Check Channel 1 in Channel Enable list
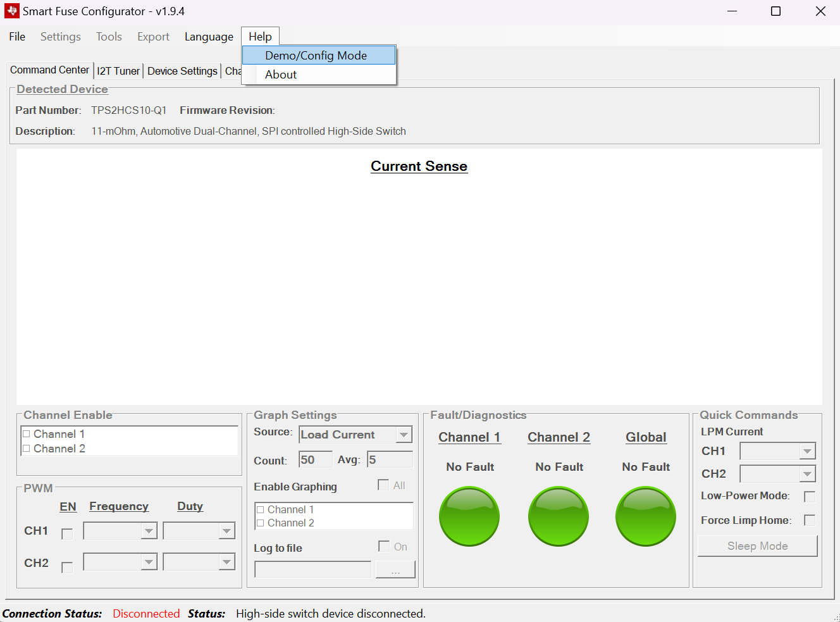840x622 pixels. tap(27, 434)
